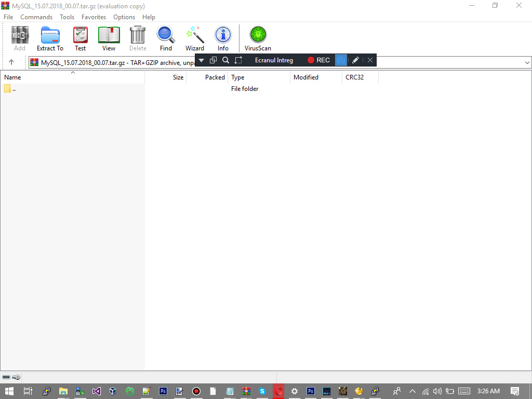This screenshot has width=532, height=399.
Task: Open Skype from the taskbar
Action: 262,391
